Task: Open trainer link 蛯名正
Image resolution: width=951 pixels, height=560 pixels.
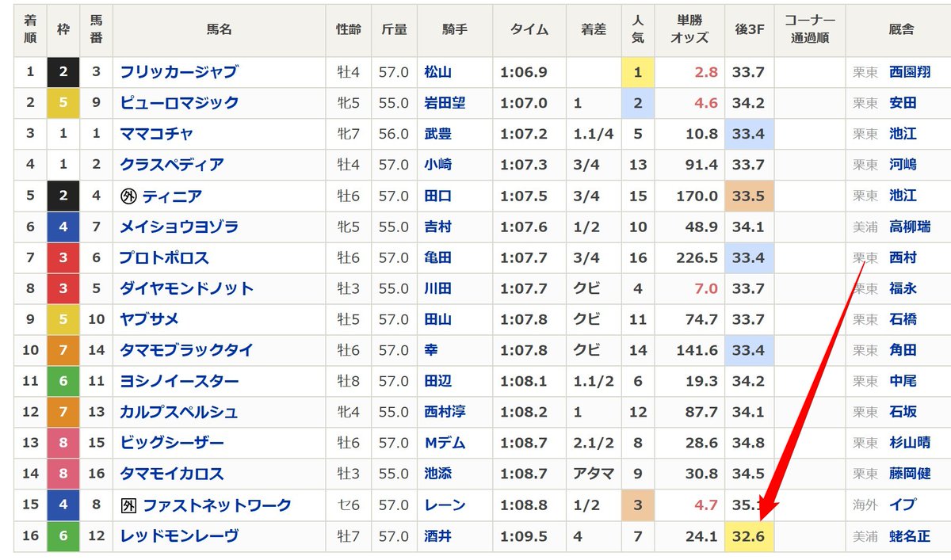Action: tap(910, 535)
